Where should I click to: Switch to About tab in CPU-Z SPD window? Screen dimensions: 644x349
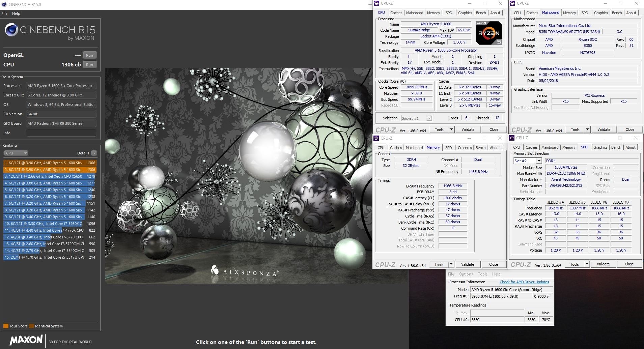point(631,147)
